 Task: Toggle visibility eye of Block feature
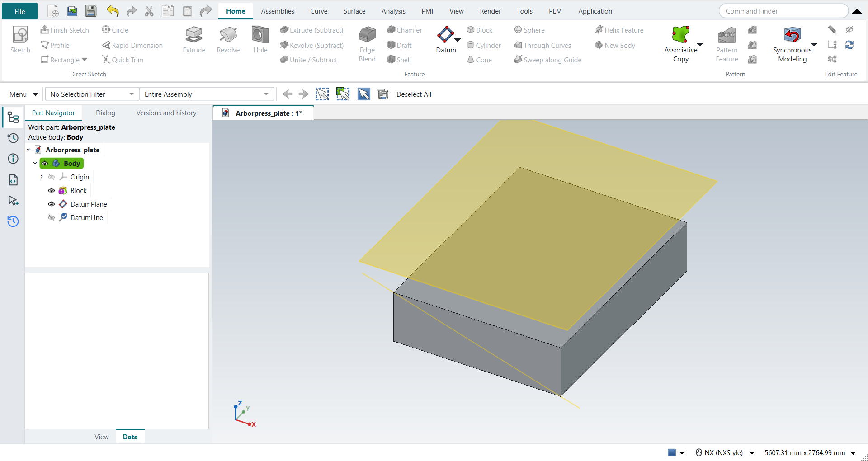tap(52, 191)
